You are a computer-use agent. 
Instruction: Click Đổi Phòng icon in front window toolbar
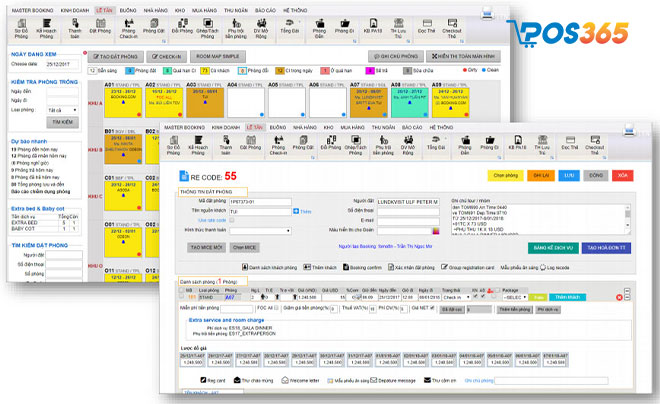coord(331,140)
